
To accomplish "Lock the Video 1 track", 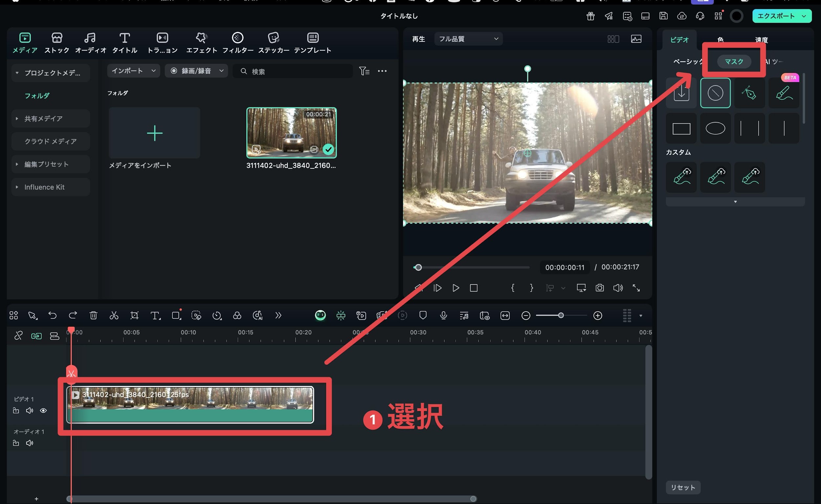I will coord(16,410).
